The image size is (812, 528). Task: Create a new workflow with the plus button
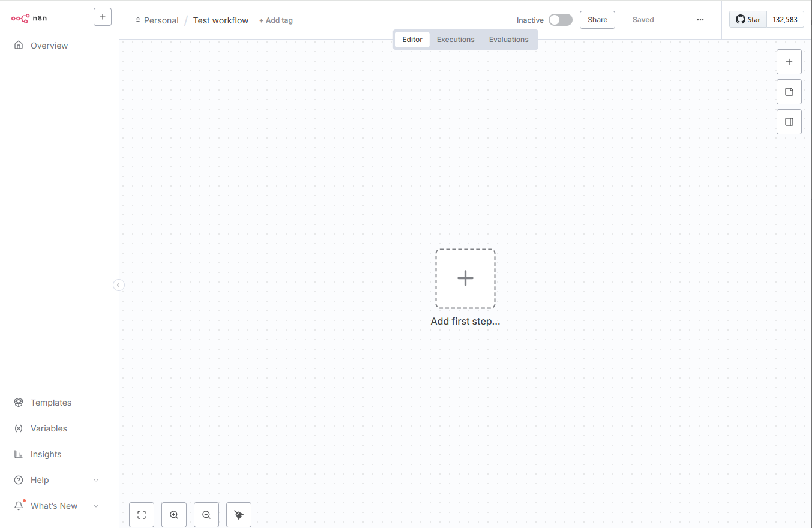[x=102, y=17]
